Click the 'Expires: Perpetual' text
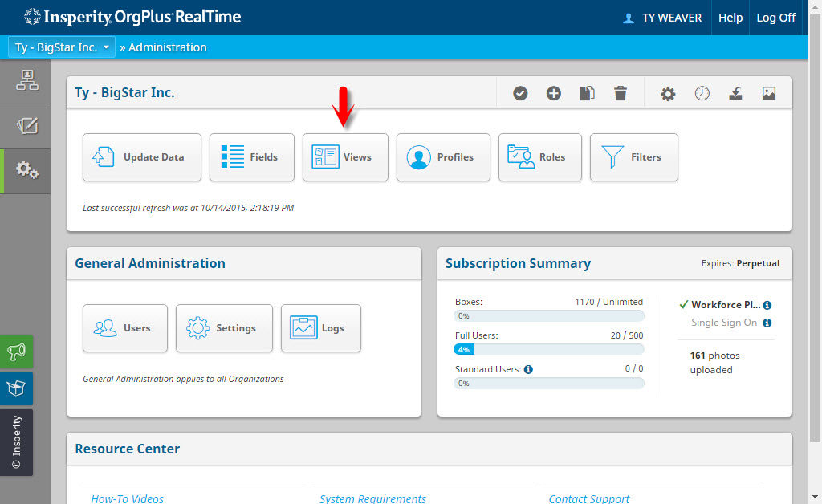The height and width of the screenshot is (504, 822). coord(740,263)
